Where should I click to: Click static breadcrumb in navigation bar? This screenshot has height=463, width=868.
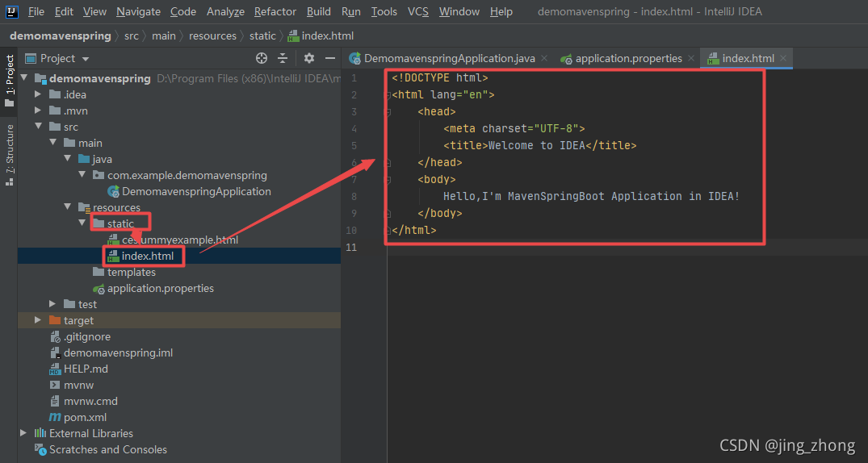[x=262, y=36]
